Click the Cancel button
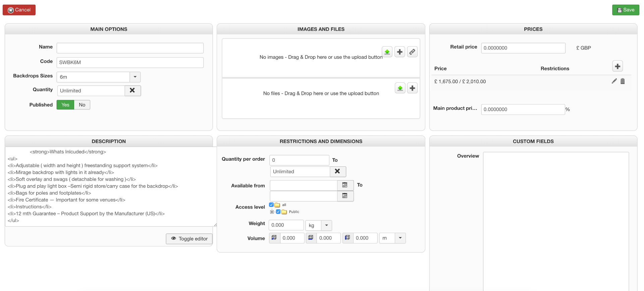The image size is (644, 291). (19, 10)
